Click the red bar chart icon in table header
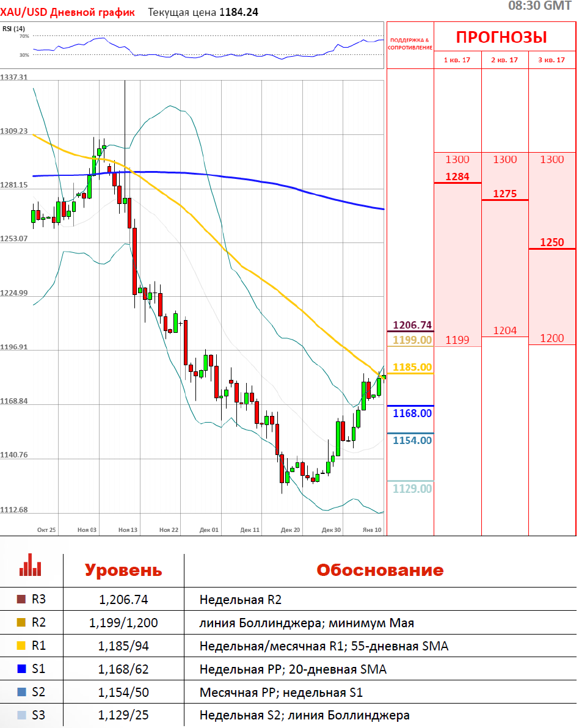This screenshot has height=728, width=579. (30, 566)
